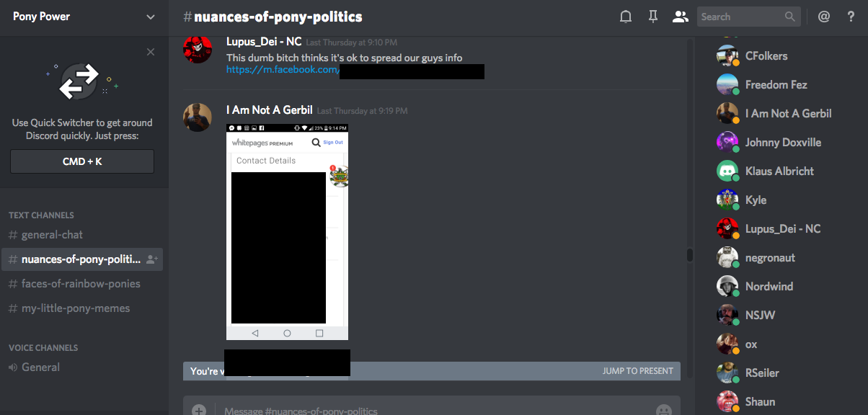The image size is (868, 415).
Task: Open notification settings bell icon
Action: (x=626, y=17)
